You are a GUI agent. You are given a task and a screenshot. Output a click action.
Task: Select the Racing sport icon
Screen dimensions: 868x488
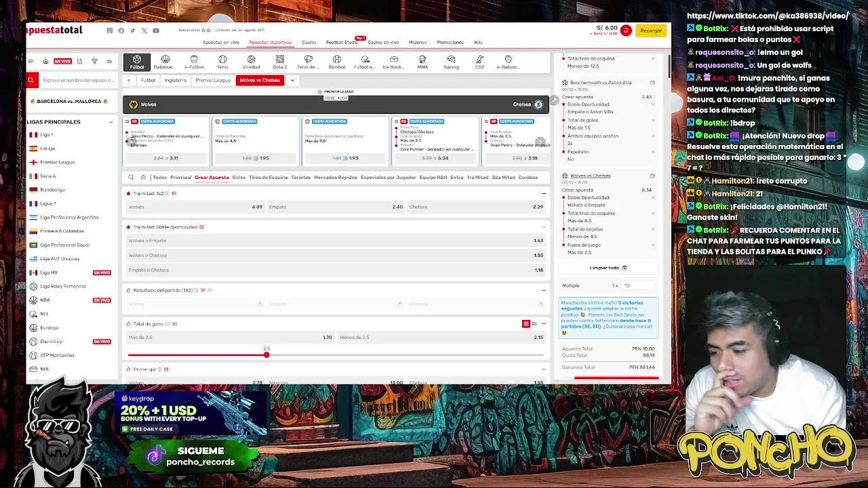pyautogui.click(x=451, y=62)
